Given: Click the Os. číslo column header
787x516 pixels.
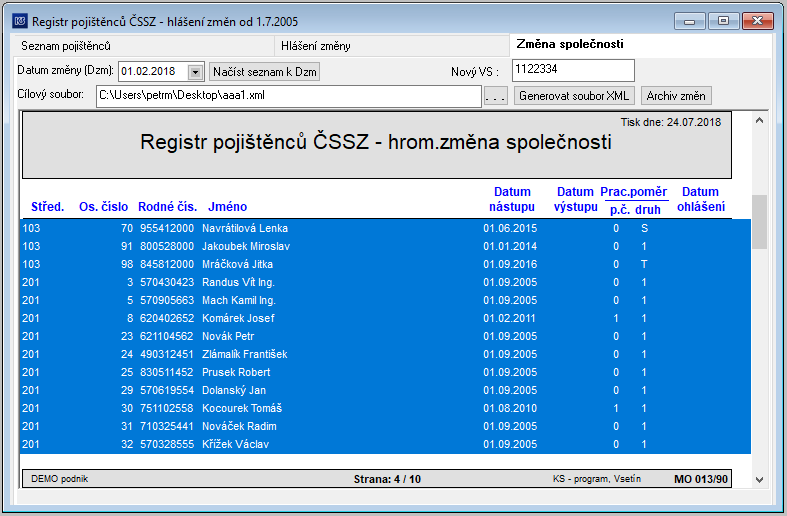Looking at the screenshot, I should (103, 207).
